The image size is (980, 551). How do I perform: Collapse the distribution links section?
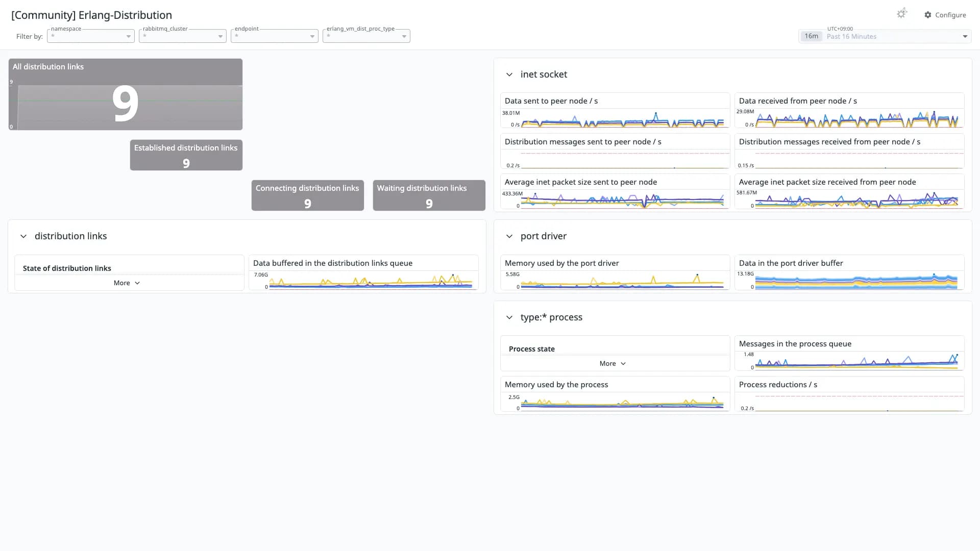[23, 236]
